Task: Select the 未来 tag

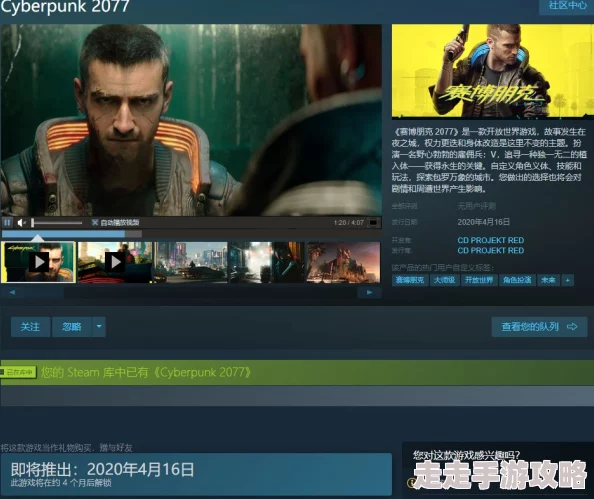Action: [548, 280]
